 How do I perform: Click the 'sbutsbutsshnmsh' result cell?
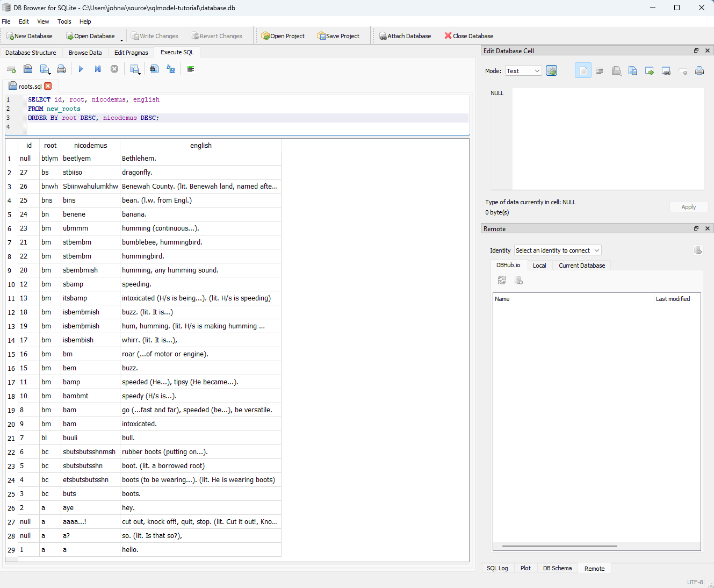[x=90, y=452]
